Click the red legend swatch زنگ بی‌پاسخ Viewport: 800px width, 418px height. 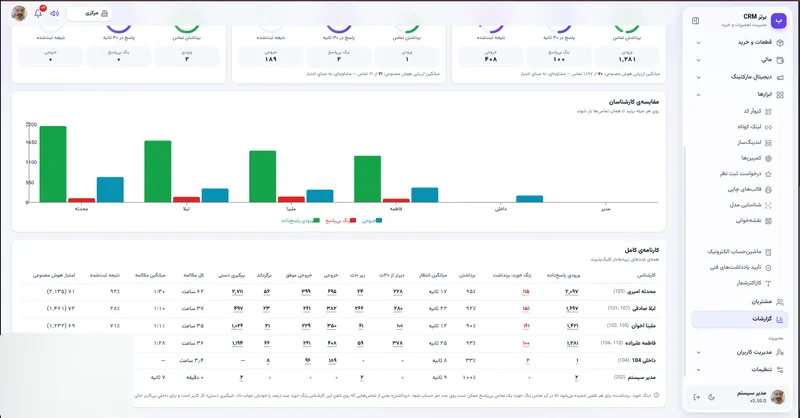click(353, 220)
